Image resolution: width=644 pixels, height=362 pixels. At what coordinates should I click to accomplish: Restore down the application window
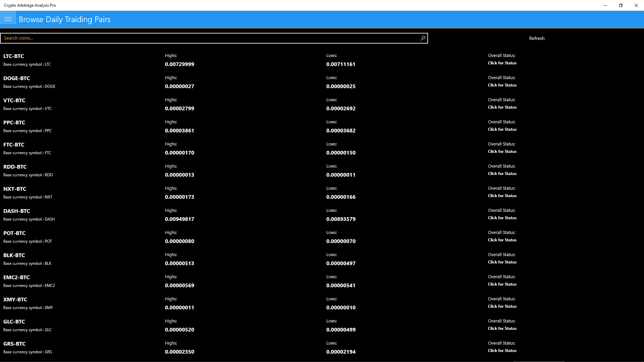point(621,5)
